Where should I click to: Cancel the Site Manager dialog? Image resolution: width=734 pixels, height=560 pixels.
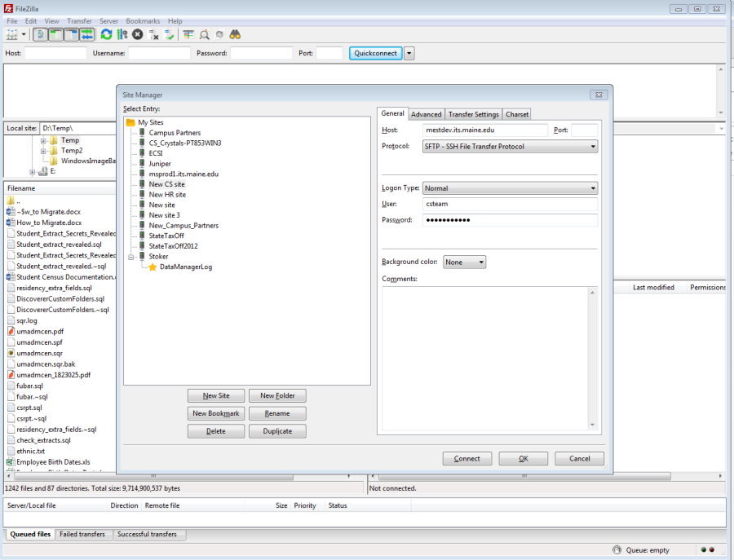click(x=580, y=458)
